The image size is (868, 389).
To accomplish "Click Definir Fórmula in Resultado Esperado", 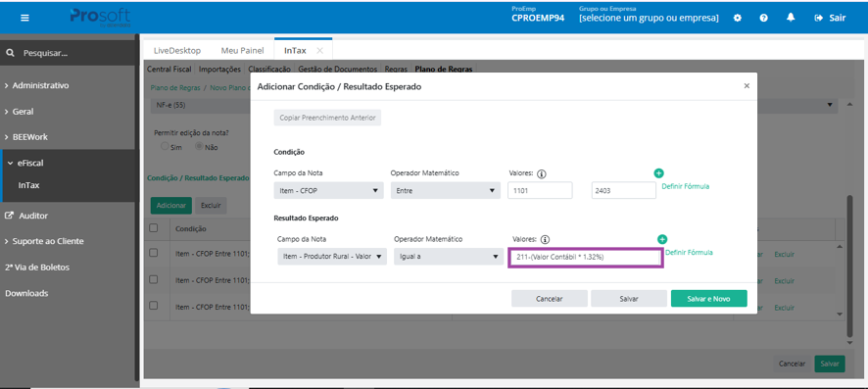I will pyautogui.click(x=689, y=253).
